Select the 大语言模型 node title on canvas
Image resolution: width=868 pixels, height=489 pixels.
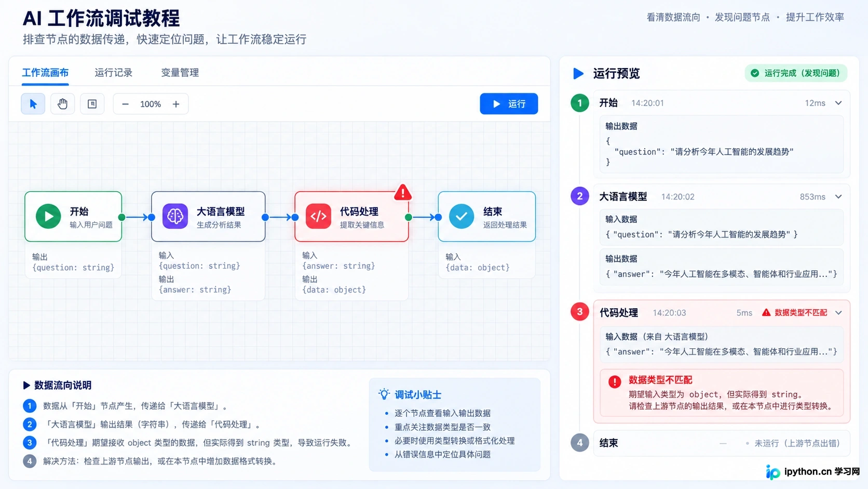[221, 212]
